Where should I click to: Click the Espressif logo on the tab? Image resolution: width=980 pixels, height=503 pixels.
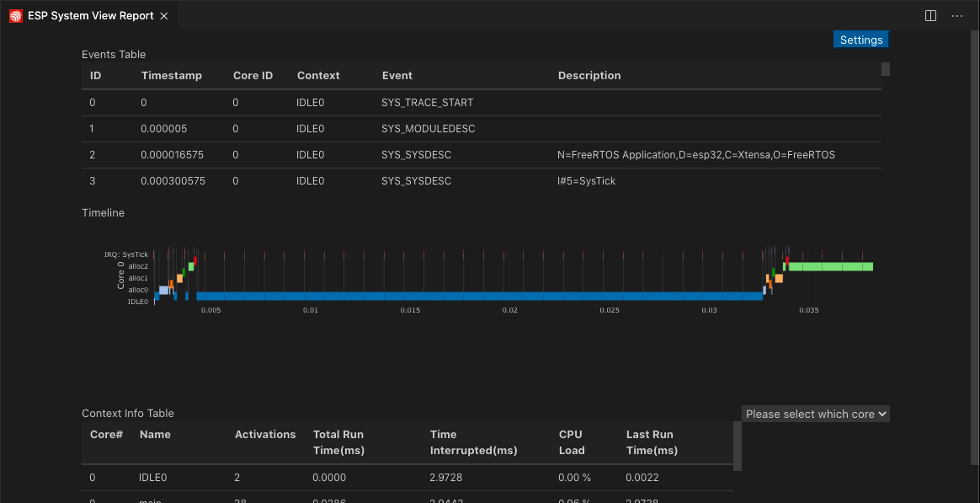click(x=16, y=16)
